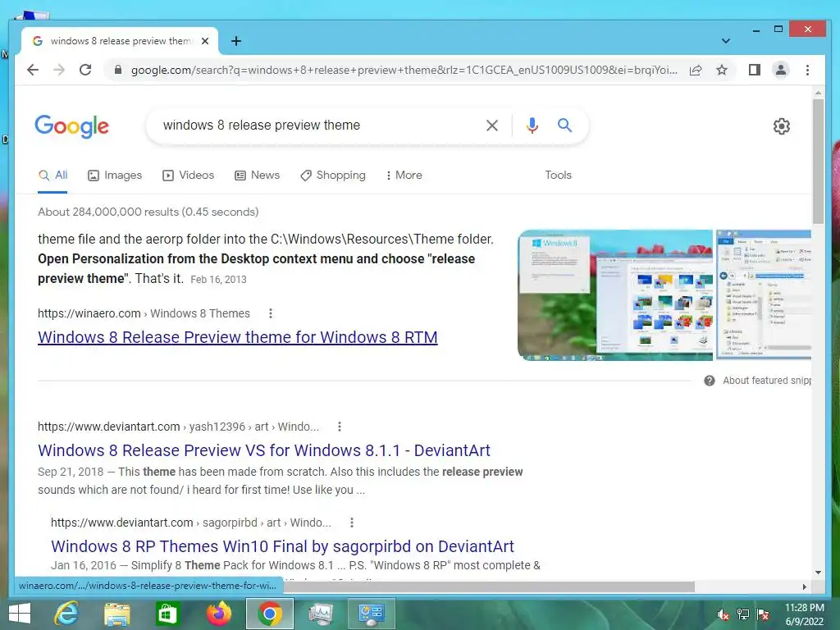Viewport: 840px width, 630px height.
Task: Open featured snippet desktop theme thumbnail
Action: [615, 295]
